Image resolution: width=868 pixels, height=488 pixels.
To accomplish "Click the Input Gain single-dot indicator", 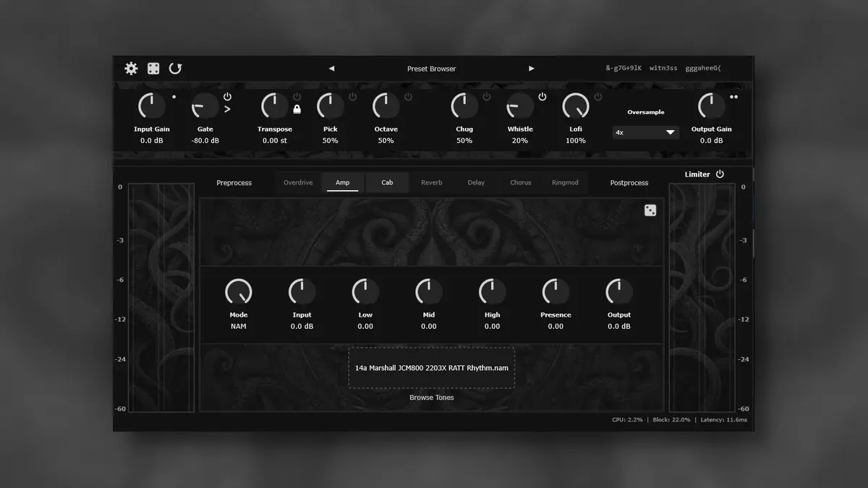I will click(x=174, y=96).
